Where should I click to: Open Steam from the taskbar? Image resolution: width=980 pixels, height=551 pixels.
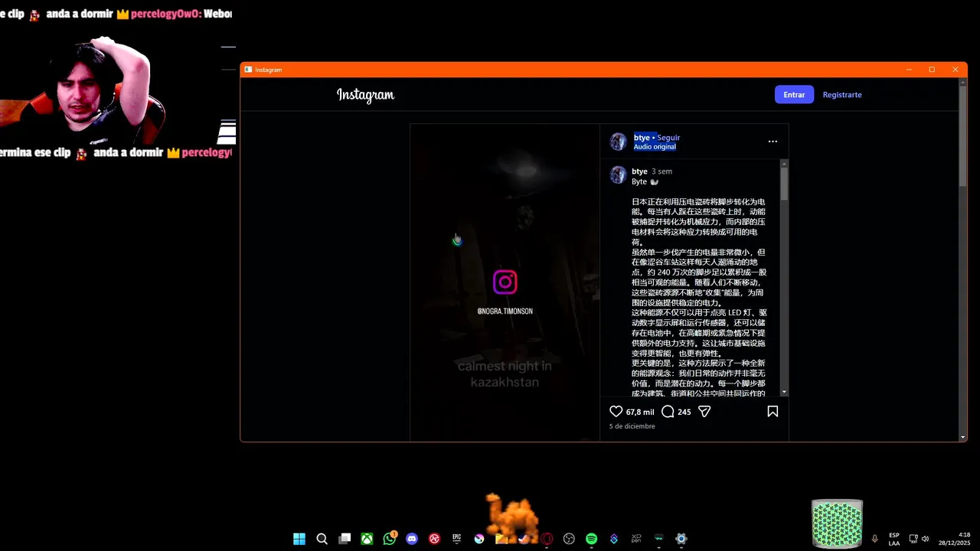click(524, 539)
